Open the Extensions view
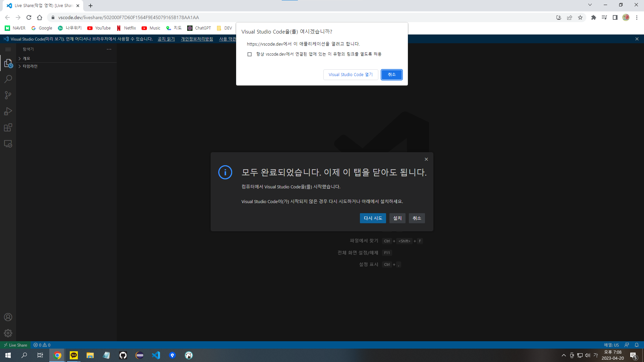 8,127
